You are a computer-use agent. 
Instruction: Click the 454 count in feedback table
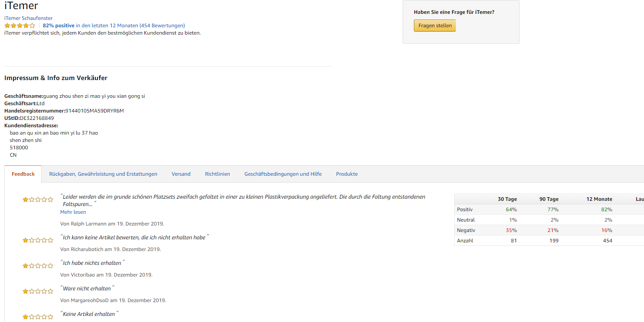608,241
